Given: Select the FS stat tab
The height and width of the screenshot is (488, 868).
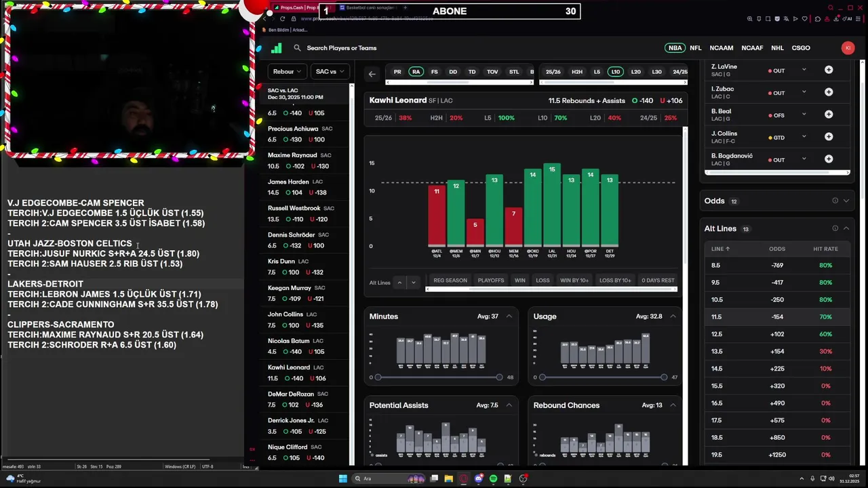Looking at the screenshot, I should tap(434, 72).
